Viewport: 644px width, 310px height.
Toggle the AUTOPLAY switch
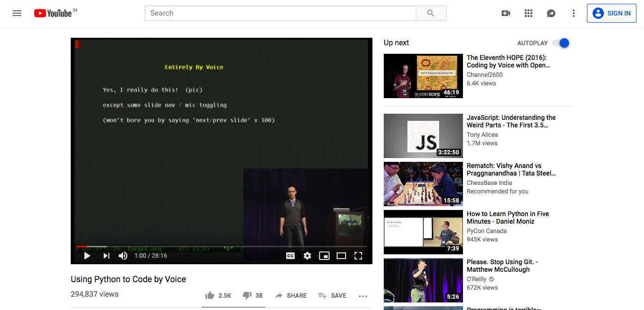pyautogui.click(x=561, y=43)
